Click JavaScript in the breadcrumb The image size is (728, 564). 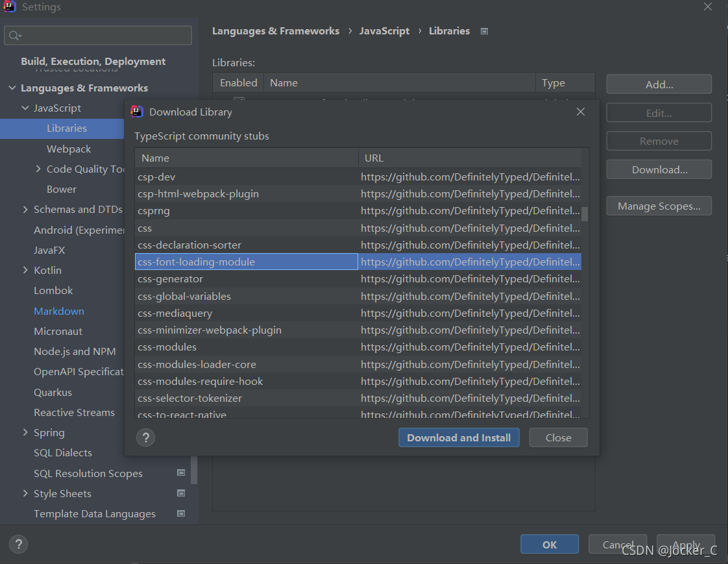click(x=384, y=31)
